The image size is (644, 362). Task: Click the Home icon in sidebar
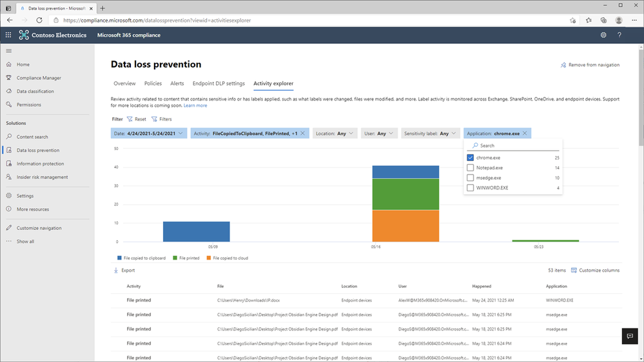click(9, 64)
